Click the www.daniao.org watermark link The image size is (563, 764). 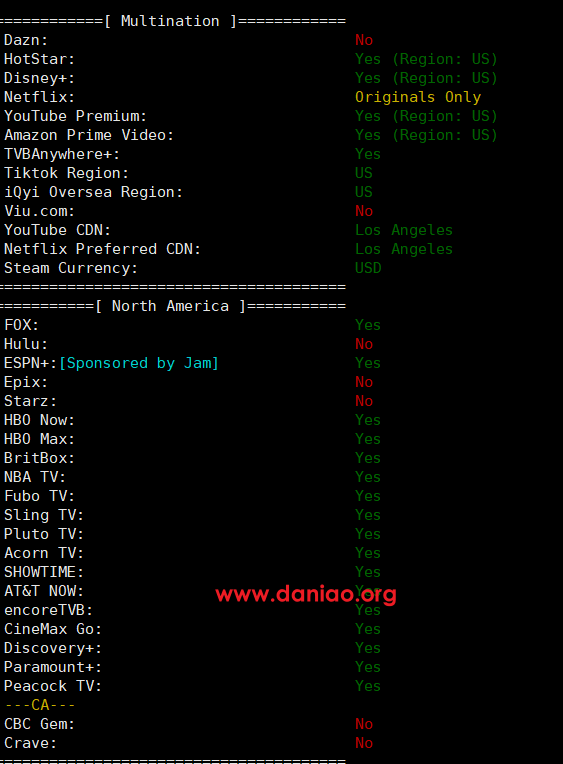click(x=306, y=594)
